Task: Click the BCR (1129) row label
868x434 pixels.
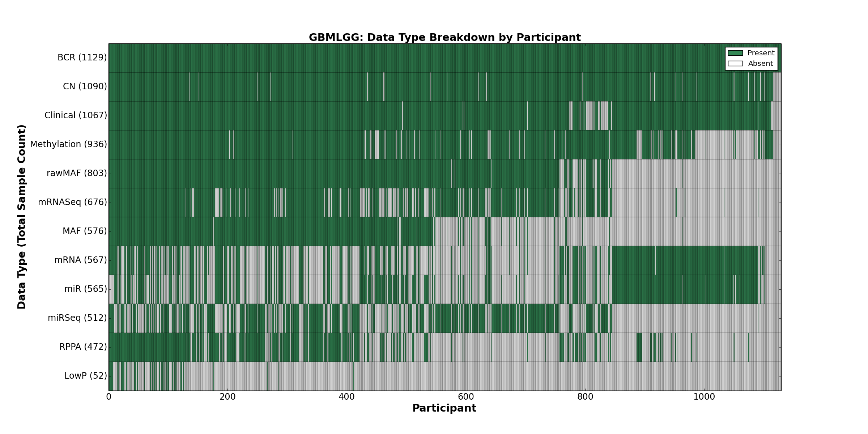Action: [82, 58]
